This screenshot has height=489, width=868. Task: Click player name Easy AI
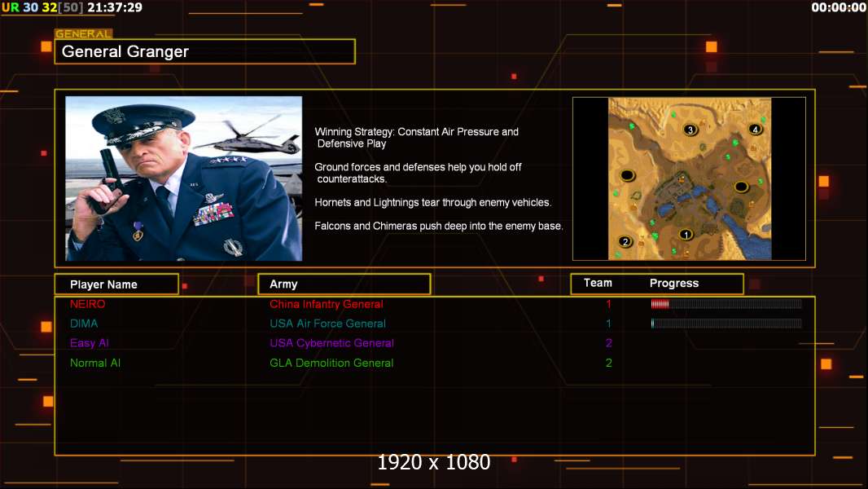click(89, 343)
